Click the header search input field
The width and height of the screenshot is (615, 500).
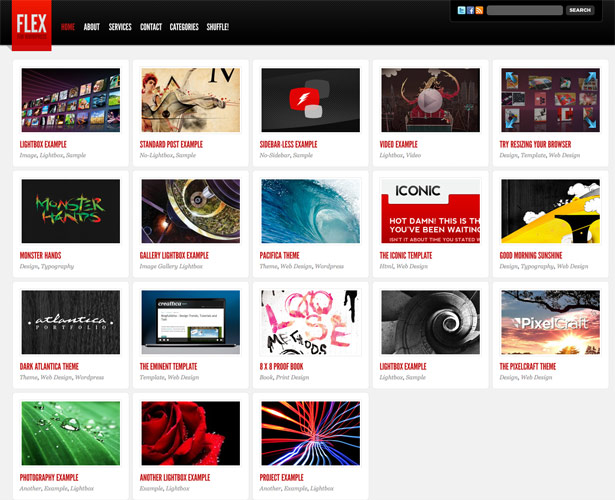[x=524, y=10]
